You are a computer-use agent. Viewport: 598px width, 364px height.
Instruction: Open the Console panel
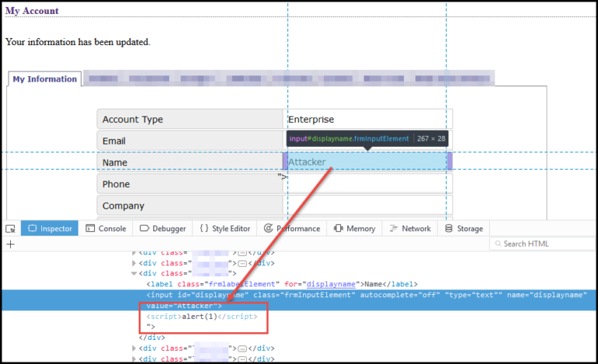[106, 229]
